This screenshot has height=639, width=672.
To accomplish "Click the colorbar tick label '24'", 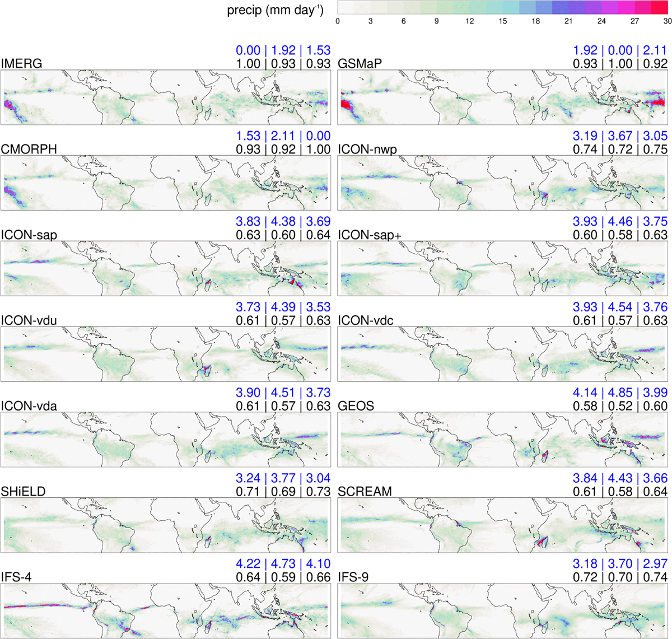I will tap(601, 21).
